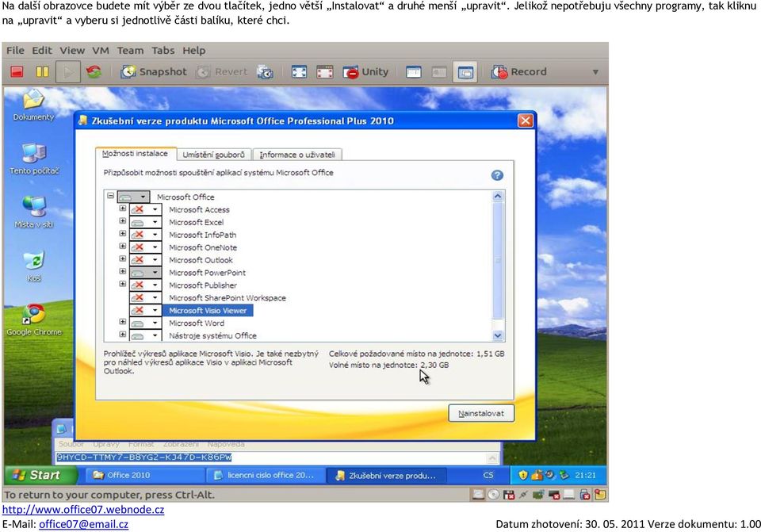The image size is (761, 532).
Task: Click the greyed power on play icon
Action: tap(68, 72)
